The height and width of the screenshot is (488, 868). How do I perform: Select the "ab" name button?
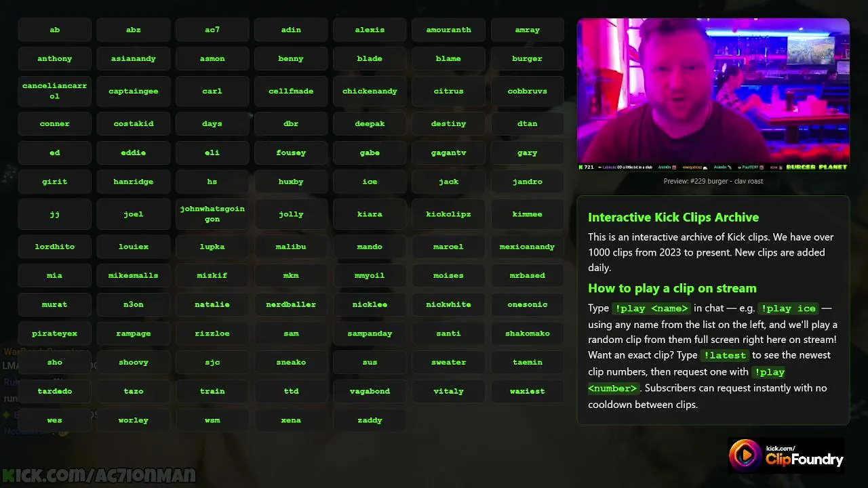pyautogui.click(x=55, y=30)
